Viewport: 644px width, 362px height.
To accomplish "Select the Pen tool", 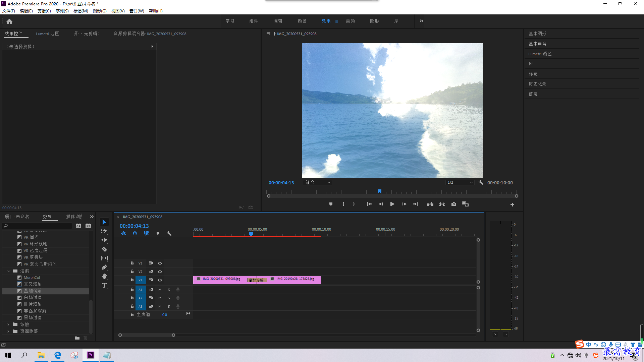I will (x=104, y=267).
